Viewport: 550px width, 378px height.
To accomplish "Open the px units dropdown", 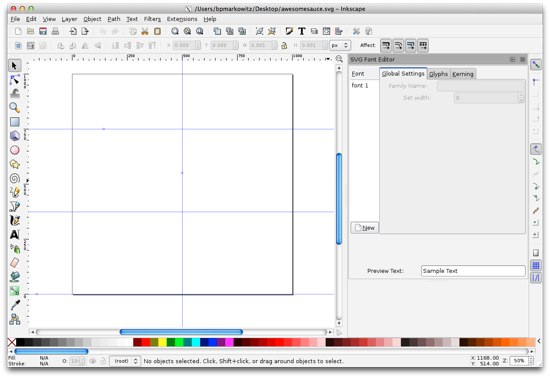I will click(339, 46).
